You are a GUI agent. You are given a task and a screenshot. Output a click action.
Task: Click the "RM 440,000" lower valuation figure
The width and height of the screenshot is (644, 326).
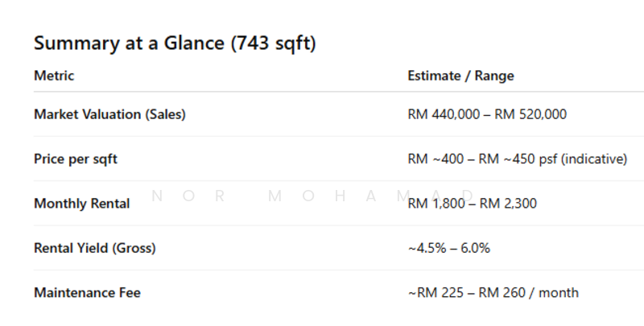[x=441, y=114]
